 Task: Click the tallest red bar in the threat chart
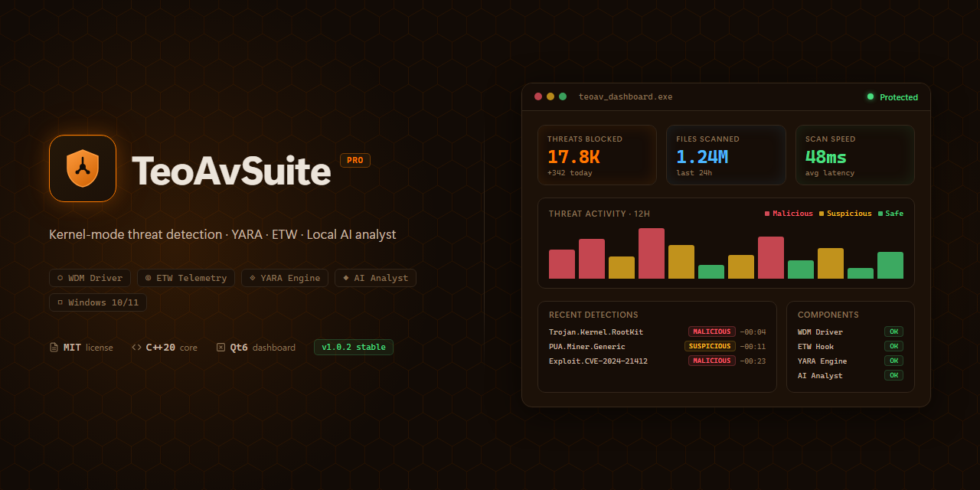click(652, 253)
